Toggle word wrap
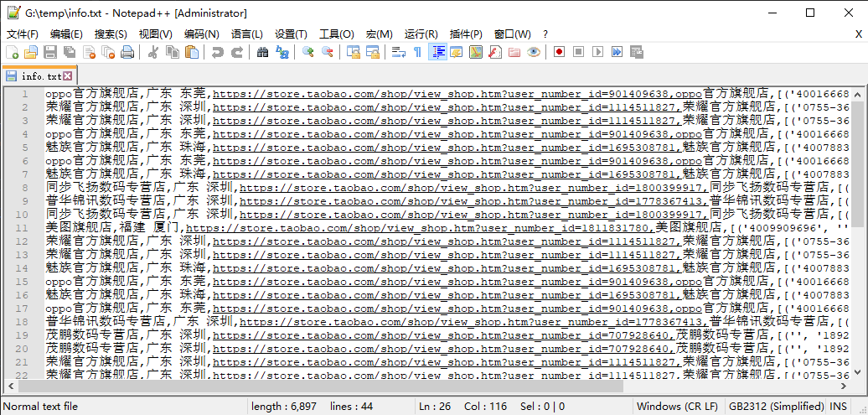The image size is (868, 415). click(399, 52)
